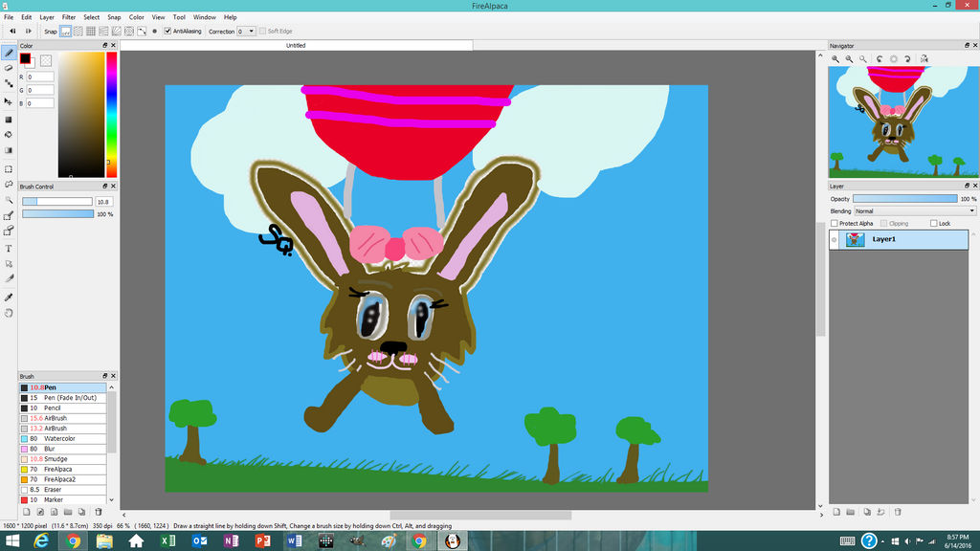Screen dimensions: 980x551
Task: Zoom out using Navigator icon
Action: click(x=850, y=58)
